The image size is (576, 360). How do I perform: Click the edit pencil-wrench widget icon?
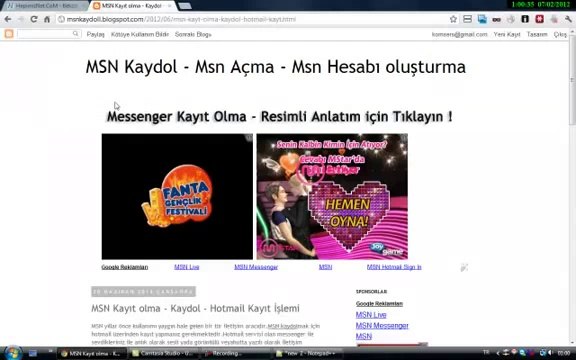[464, 267]
